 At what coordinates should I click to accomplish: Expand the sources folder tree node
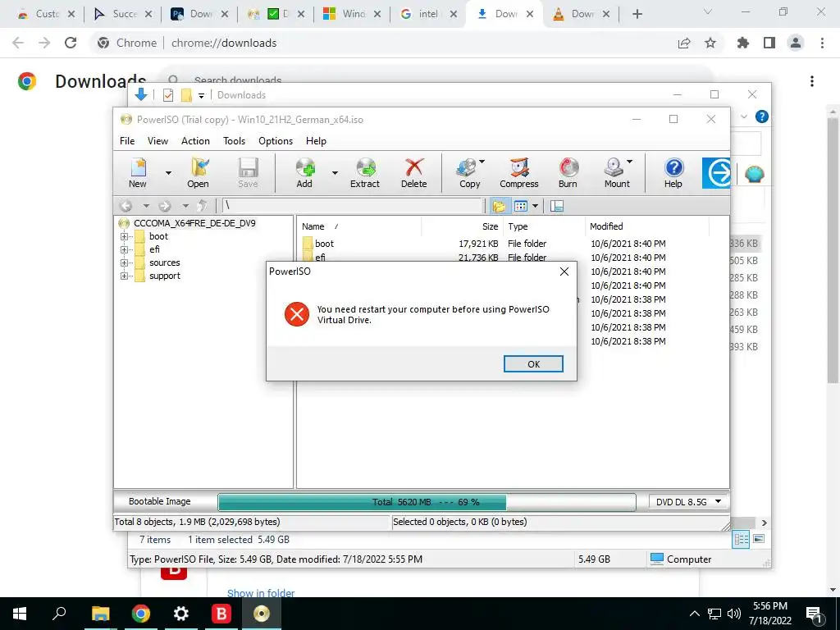[x=125, y=263]
